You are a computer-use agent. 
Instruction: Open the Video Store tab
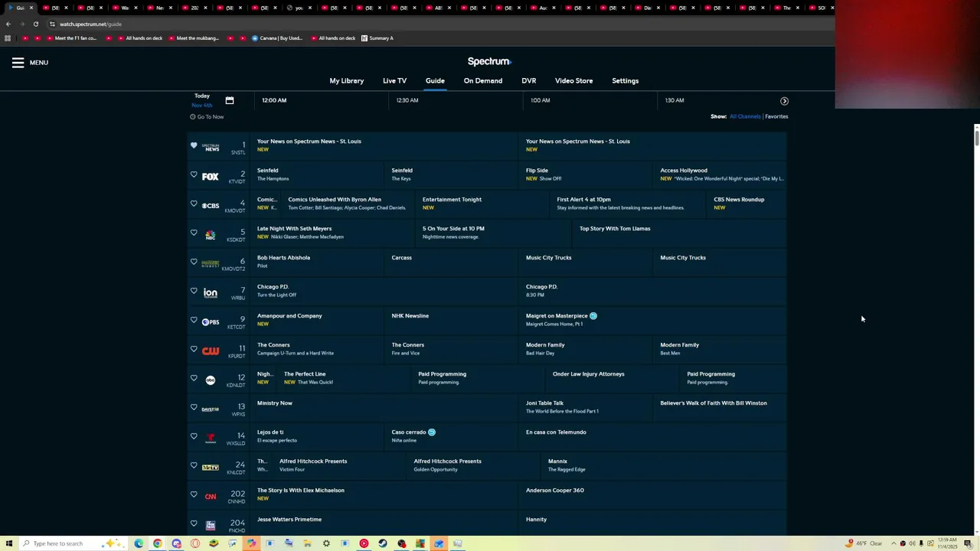(x=574, y=80)
